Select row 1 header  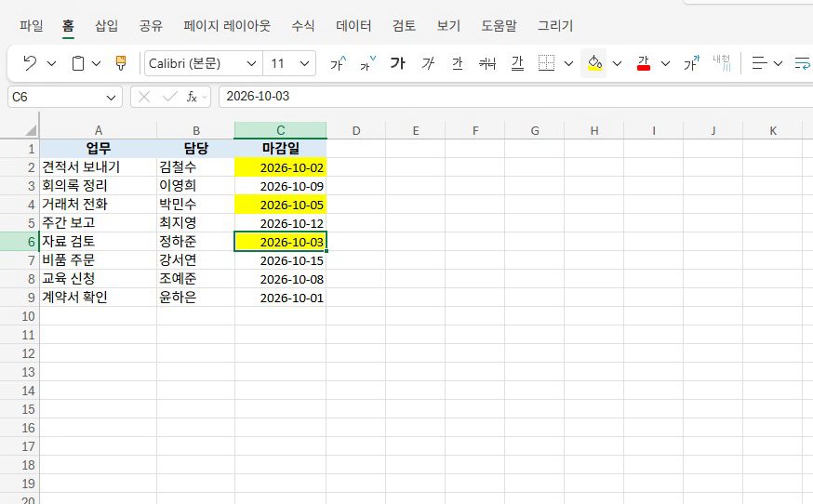(x=20, y=149)
